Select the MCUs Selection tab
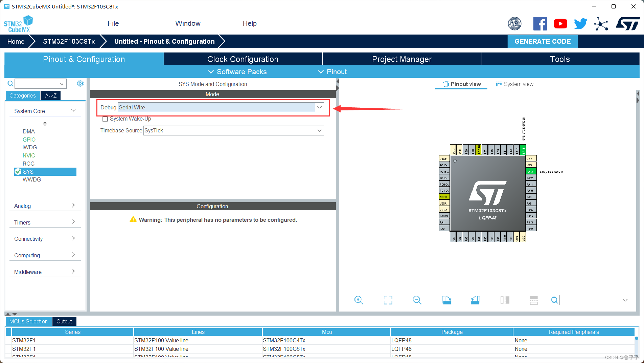Image resolution: width=644 pixels, height=363 pixels. click(x=28, y=321)
